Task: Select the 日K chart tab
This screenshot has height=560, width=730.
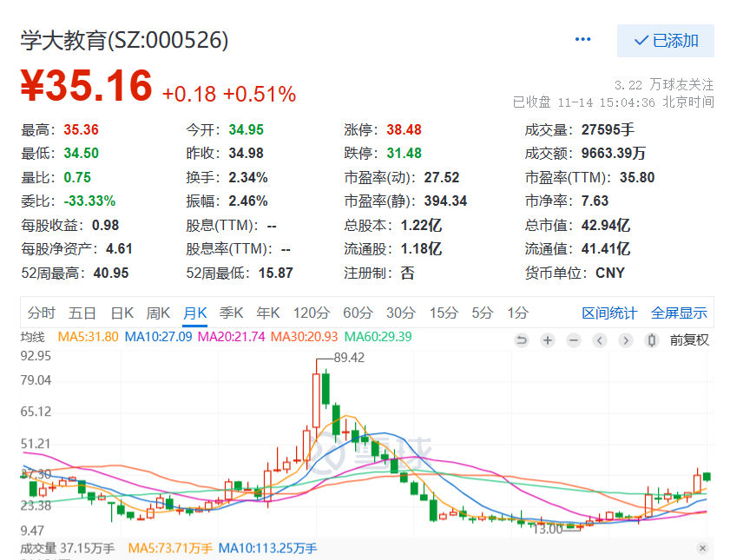Action: [122, 313]
